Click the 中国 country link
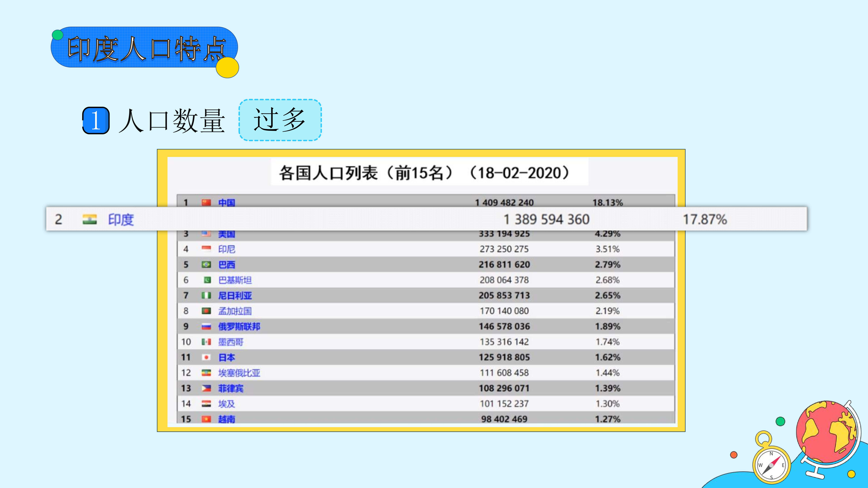 [x=226, y=203]
